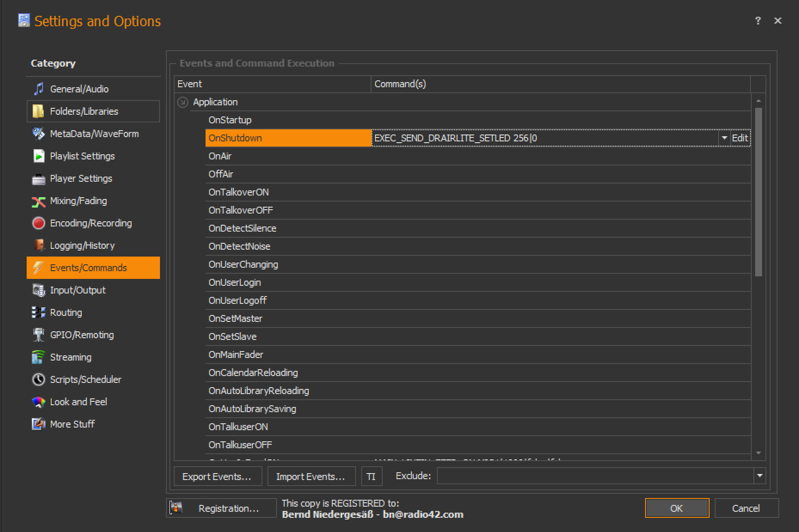Click the Export Events... button
Screen dimensions: 799x532
coord(217,477)
